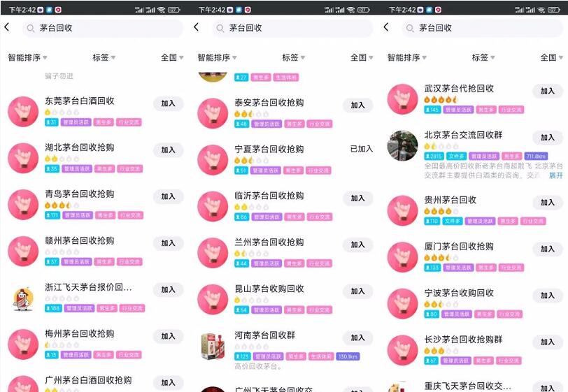The image size is (568, 392).
Task: Join the 东莞茅台白酒回收 group
Action: (x=168, y=103)
